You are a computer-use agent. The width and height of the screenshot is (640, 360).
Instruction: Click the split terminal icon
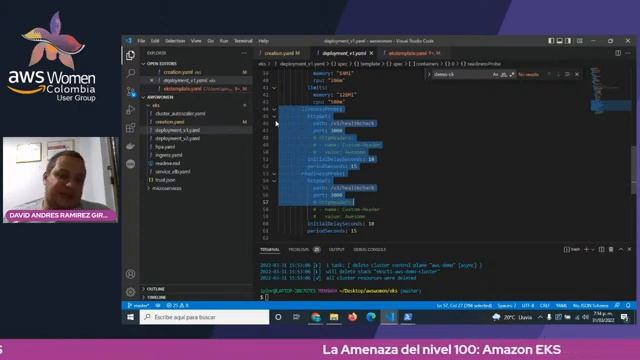[601, 249]
